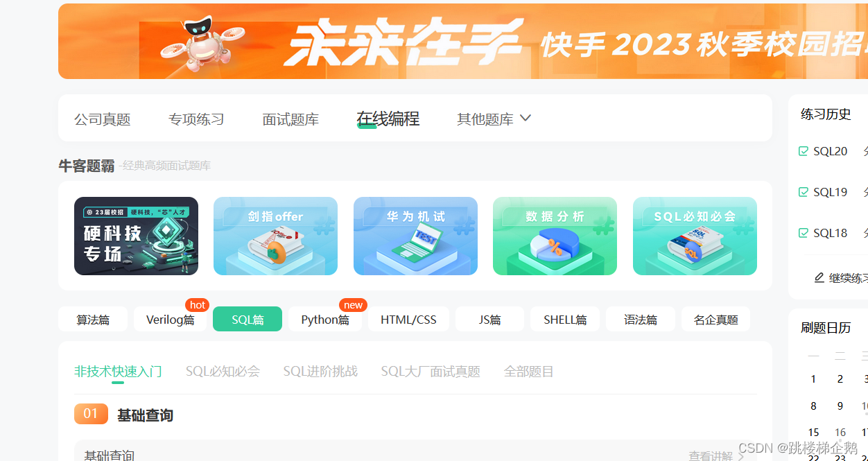The image size is (868, 461).
Task: Click the checkmark icon beside SQL20
Action: 804,151
